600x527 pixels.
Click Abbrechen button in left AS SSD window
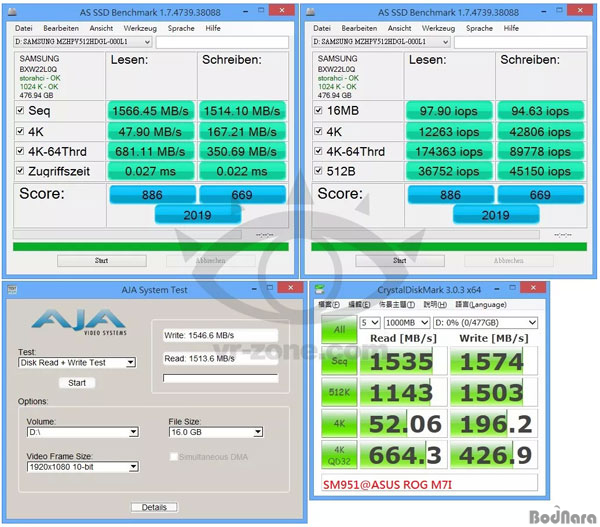(x=211, y=261)
